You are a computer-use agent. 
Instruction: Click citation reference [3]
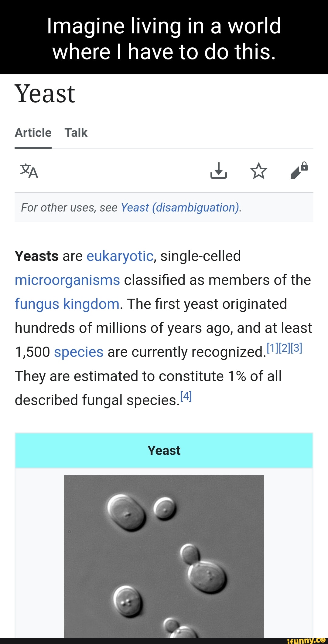point(296,348)
